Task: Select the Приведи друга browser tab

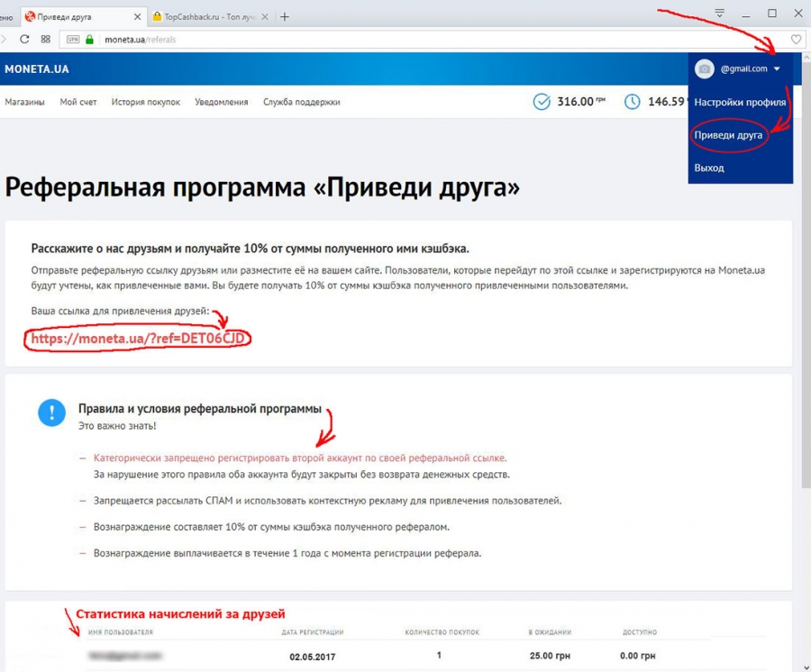Action: 83,17
